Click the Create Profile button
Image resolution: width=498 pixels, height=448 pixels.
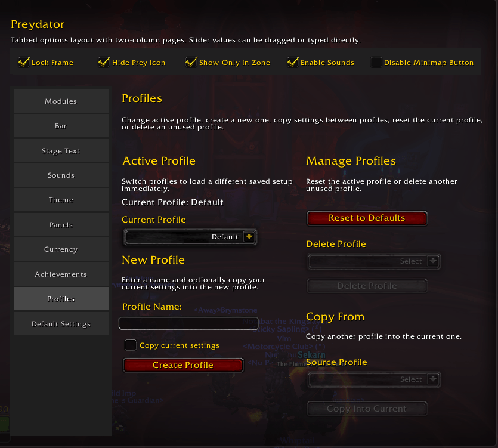[183, 365]
